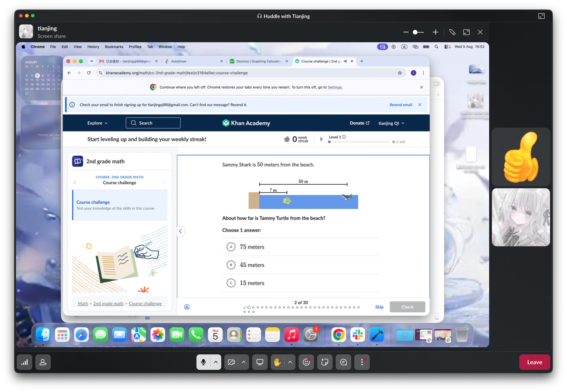The height and width of the screenshot is (392, 567).
Task: Go to previous lesson chevron in sidebar
Action: [x=75, y=182]
